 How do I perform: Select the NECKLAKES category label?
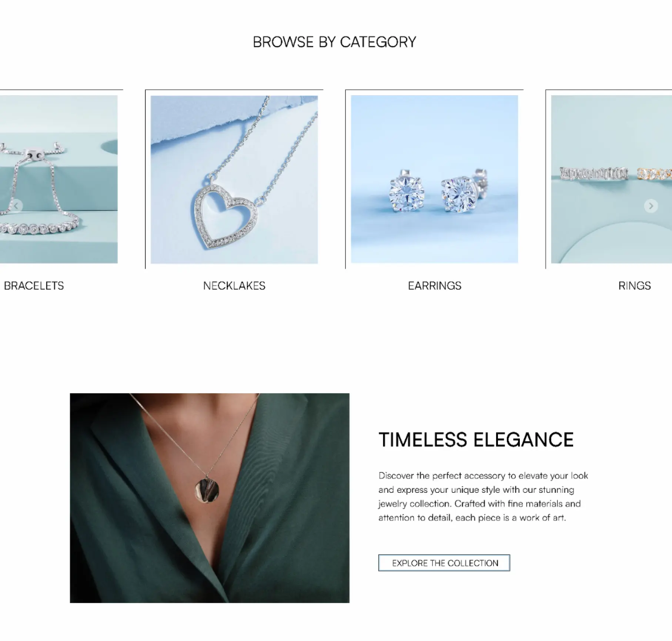pos(234,286)
